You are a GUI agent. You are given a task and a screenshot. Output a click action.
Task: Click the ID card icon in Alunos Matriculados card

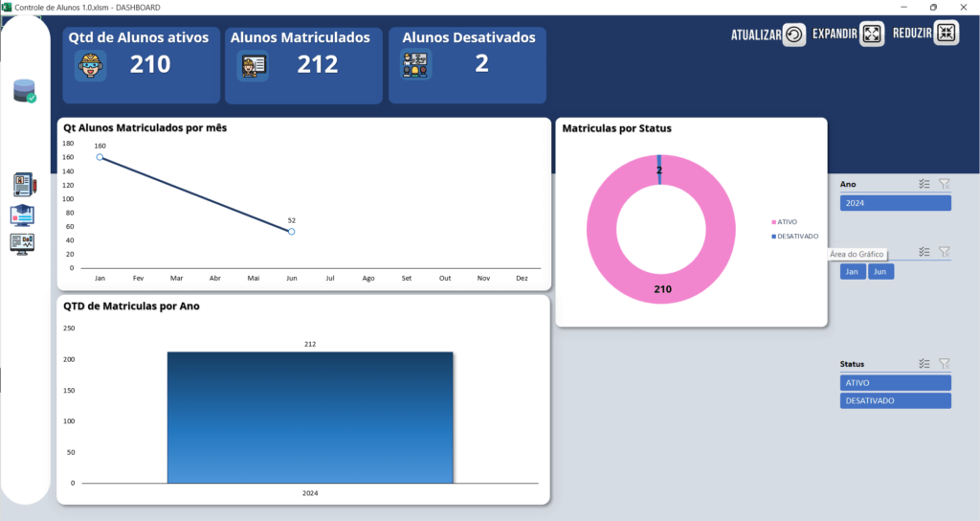(x=253, y=65)
